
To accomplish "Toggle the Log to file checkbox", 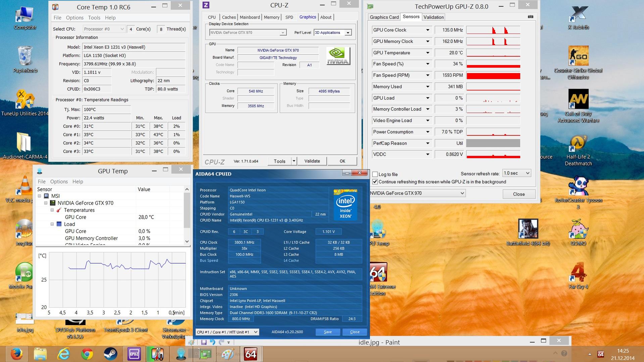I will point(375,174).
